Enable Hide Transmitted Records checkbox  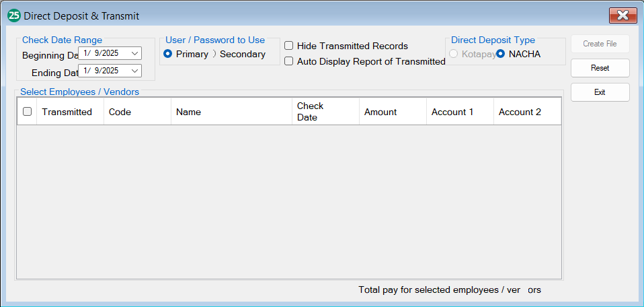(288, 46)
